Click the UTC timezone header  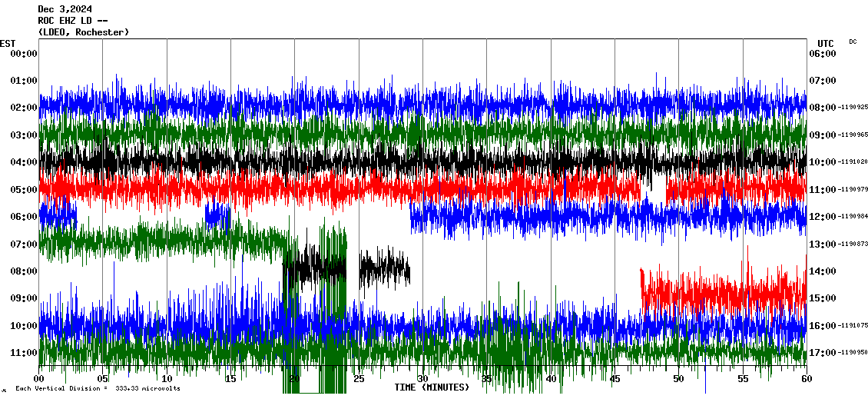pos(826,43)
